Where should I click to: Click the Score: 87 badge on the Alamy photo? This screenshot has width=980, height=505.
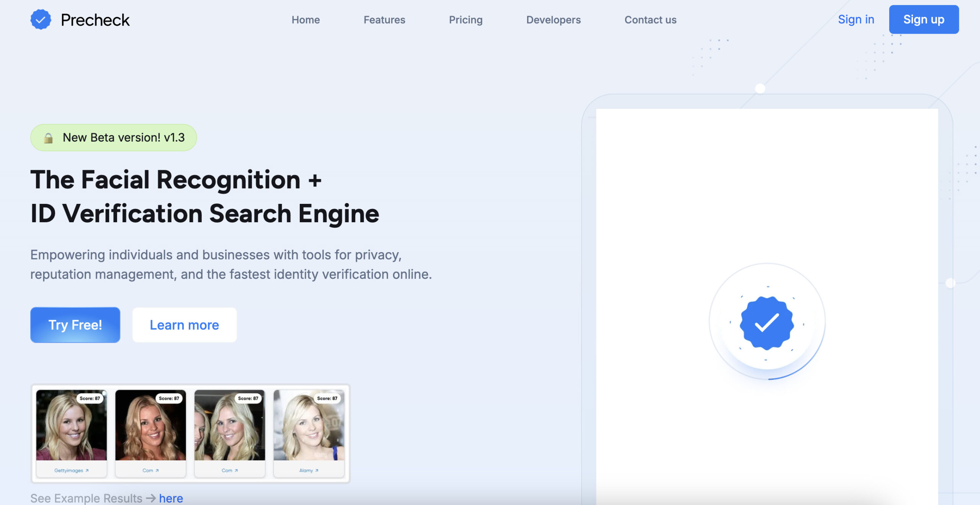point(327,398)
